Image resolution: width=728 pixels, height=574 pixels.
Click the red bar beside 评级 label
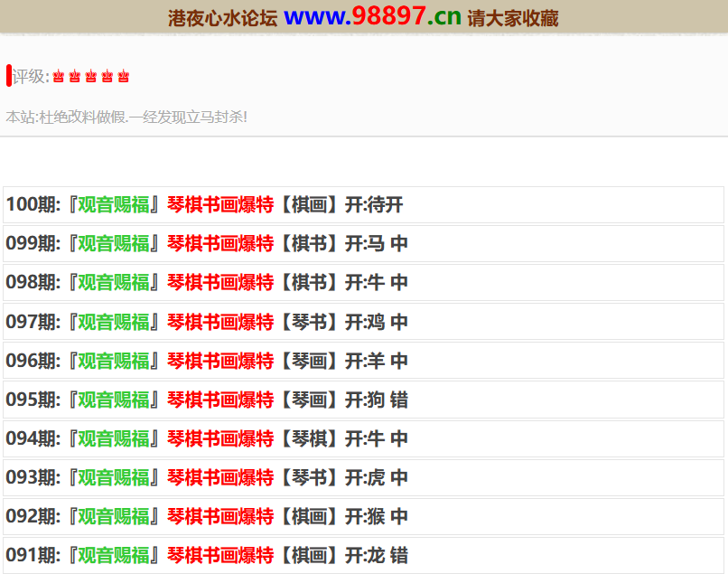pos(8,76)
